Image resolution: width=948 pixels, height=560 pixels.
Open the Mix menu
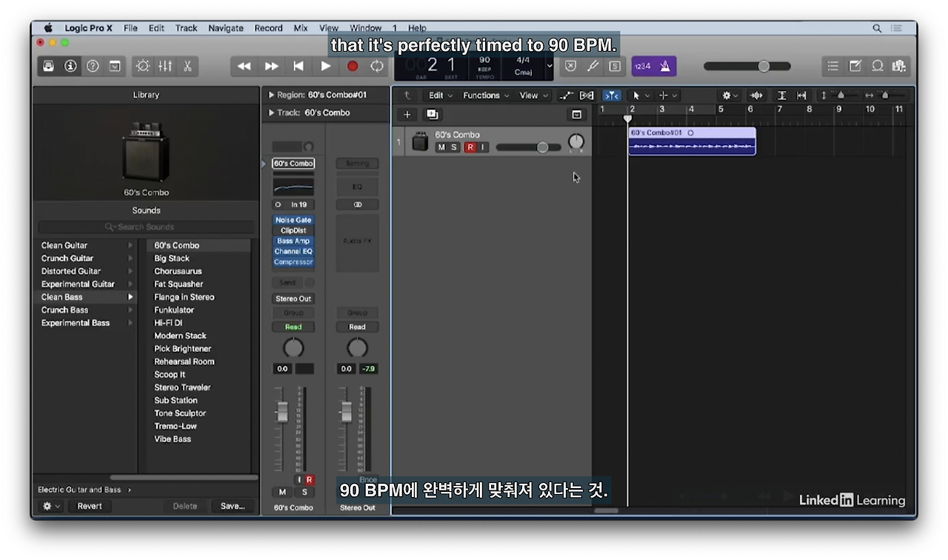click(x=300, y=28)
